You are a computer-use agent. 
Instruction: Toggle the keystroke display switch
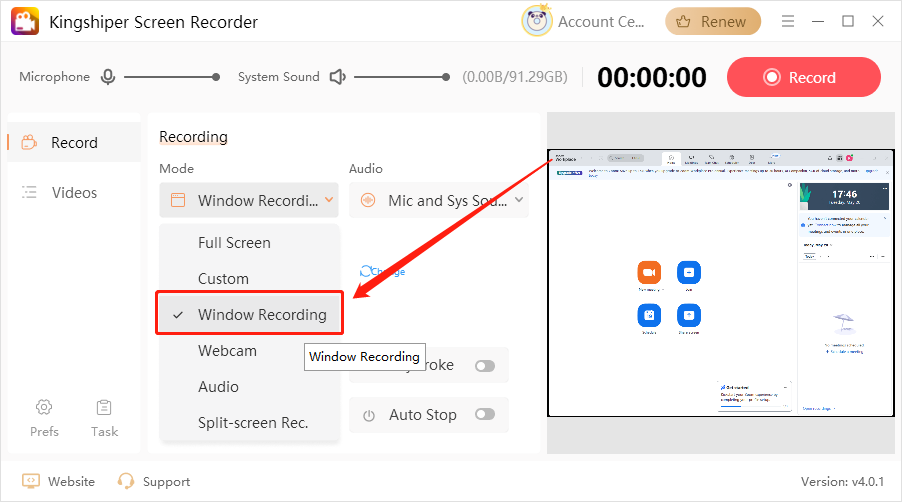pos(485,366)
